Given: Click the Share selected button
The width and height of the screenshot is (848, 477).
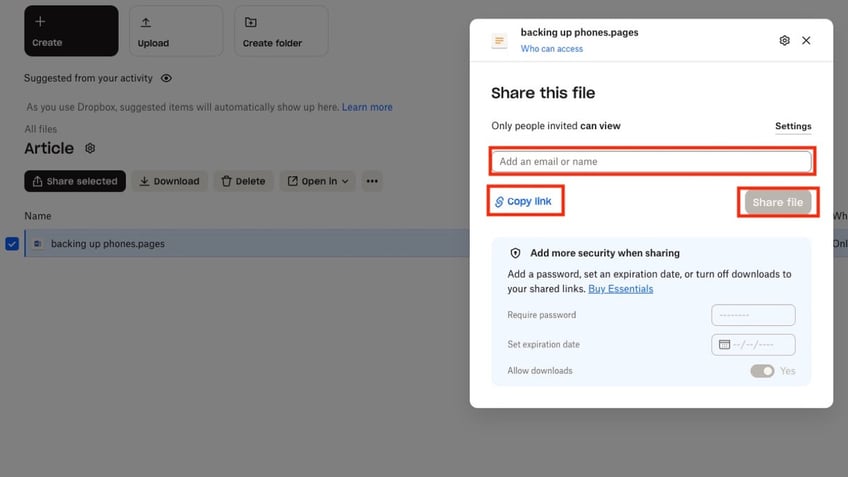Looking at the screenshot, I should 75,181.
